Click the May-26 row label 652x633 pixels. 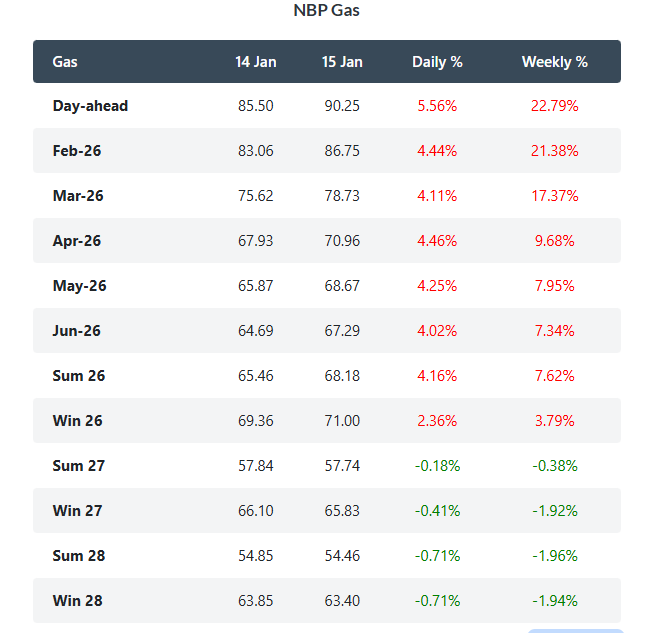[79, 286]
